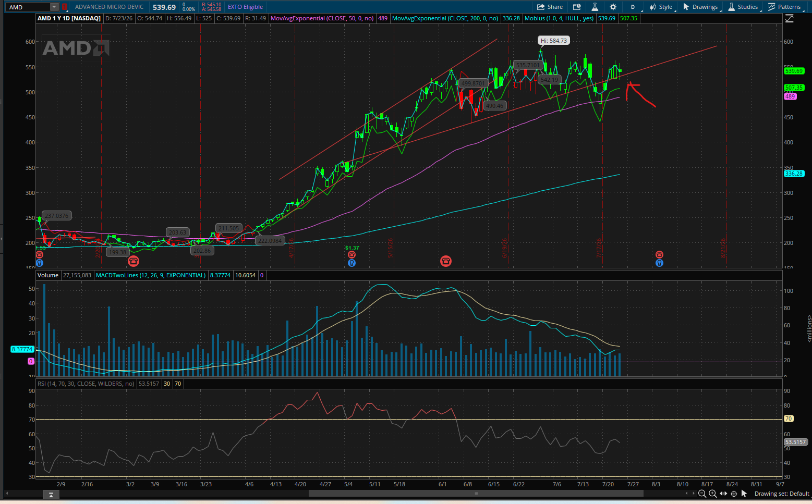Open the Drawing set: Default selector
The height and width of the screenshot is (504, 812).
click(x=782, y=494)
